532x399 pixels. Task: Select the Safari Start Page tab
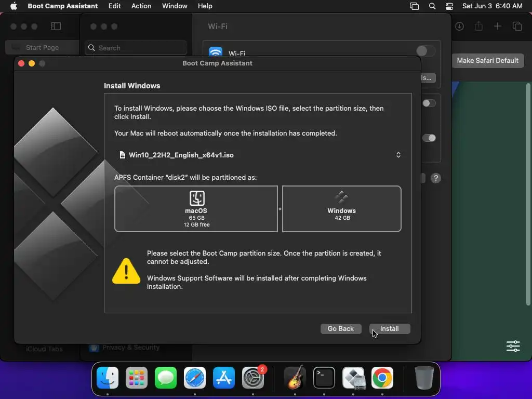click(42, 47)
